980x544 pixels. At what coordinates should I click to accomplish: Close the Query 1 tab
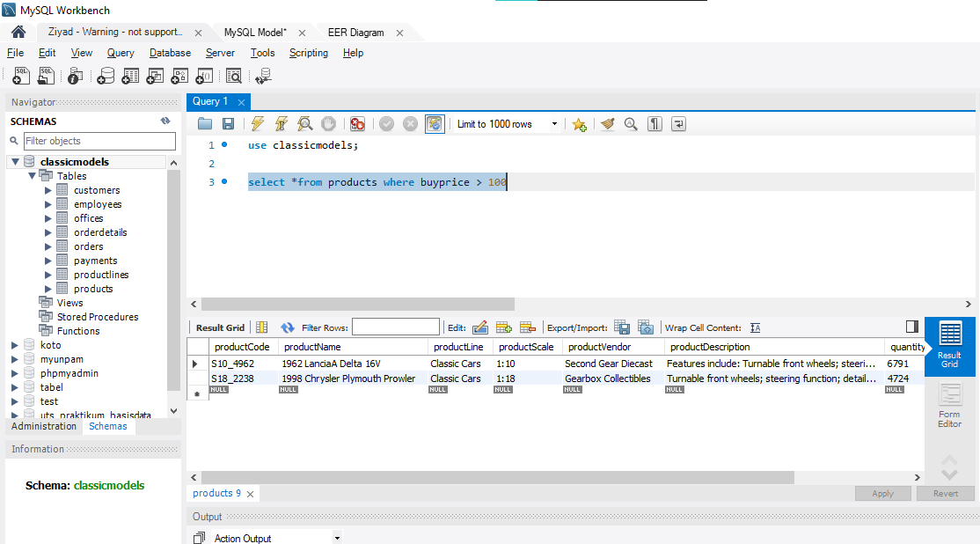[x=241, y=102]
